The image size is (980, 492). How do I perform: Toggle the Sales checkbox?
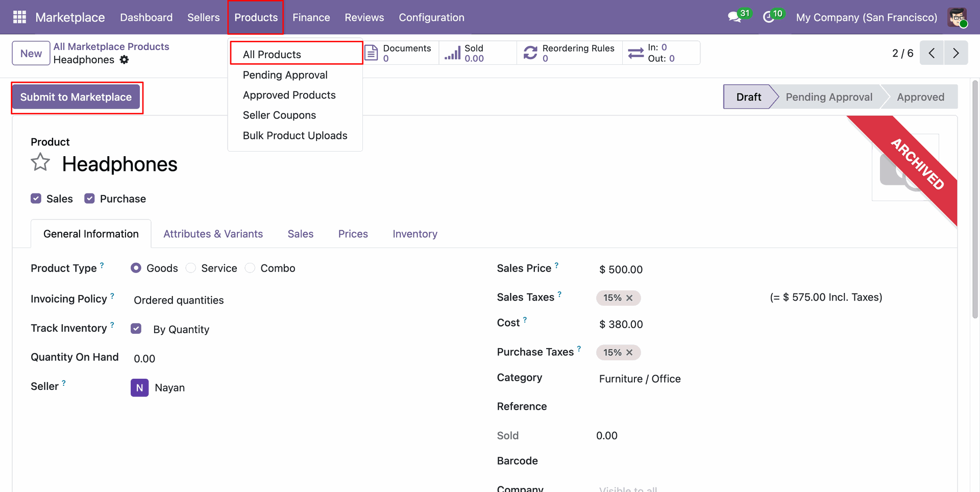[36, 199]
